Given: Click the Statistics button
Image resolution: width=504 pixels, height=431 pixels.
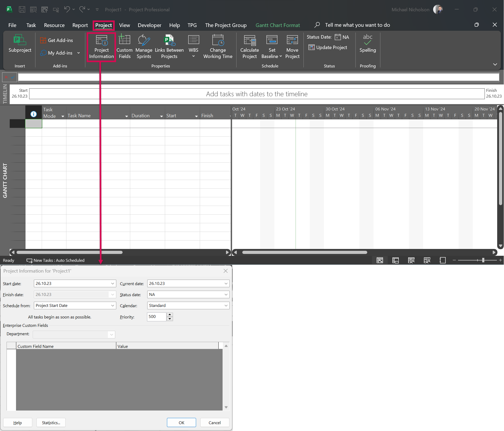Looking at the screenshot, I should 51,423.
